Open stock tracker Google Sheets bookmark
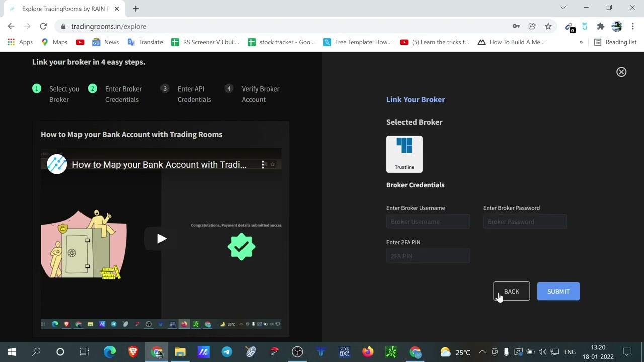Viewport: 644px width, 362px height. [281, 42]
